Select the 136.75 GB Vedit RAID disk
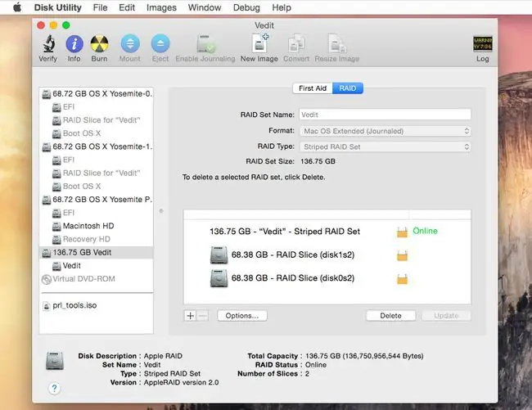Screen dimensions: 532x410 coord(96,253)
